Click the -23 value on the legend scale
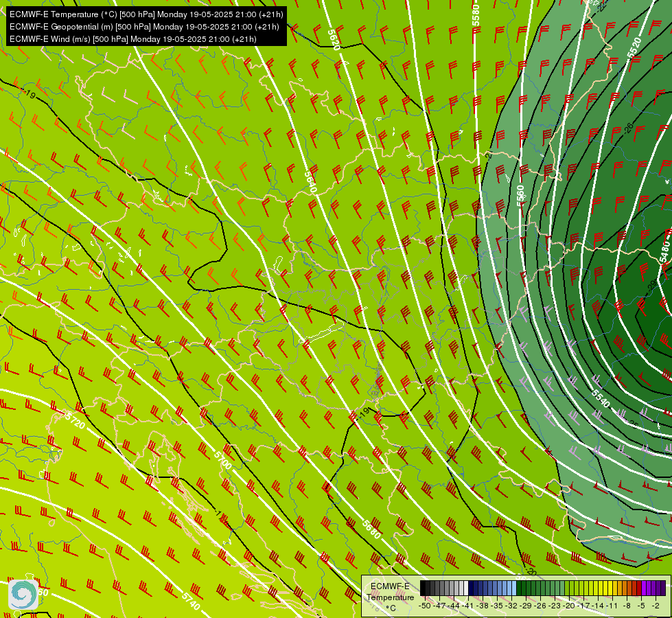 555,606
